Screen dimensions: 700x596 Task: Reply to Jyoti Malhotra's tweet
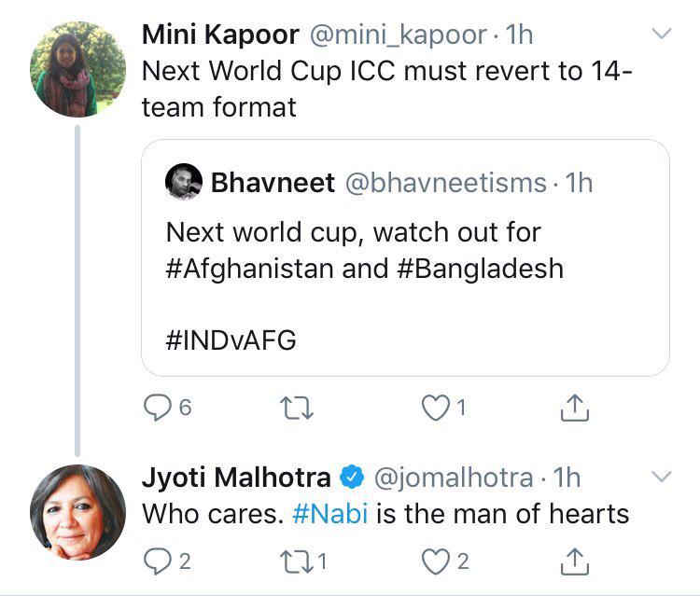pos(155,561)
